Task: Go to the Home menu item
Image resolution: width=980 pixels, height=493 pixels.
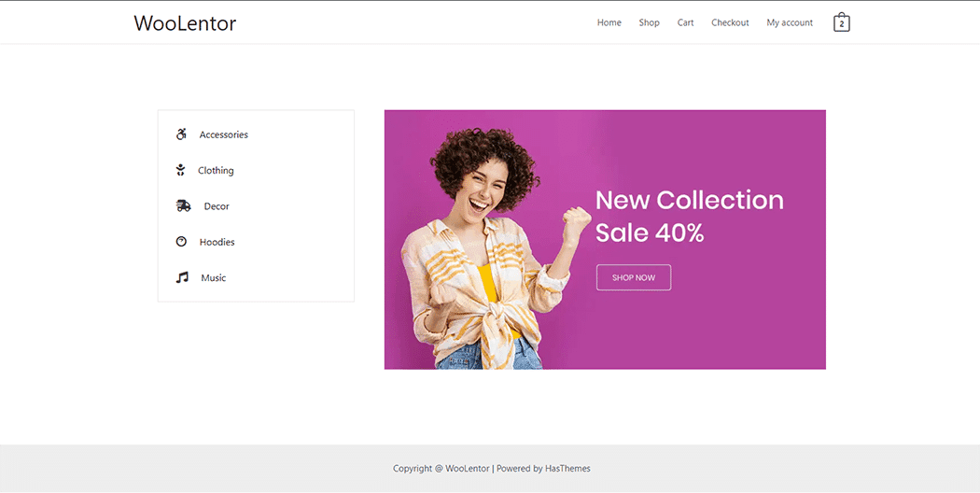Action: (x=609, y=22)
